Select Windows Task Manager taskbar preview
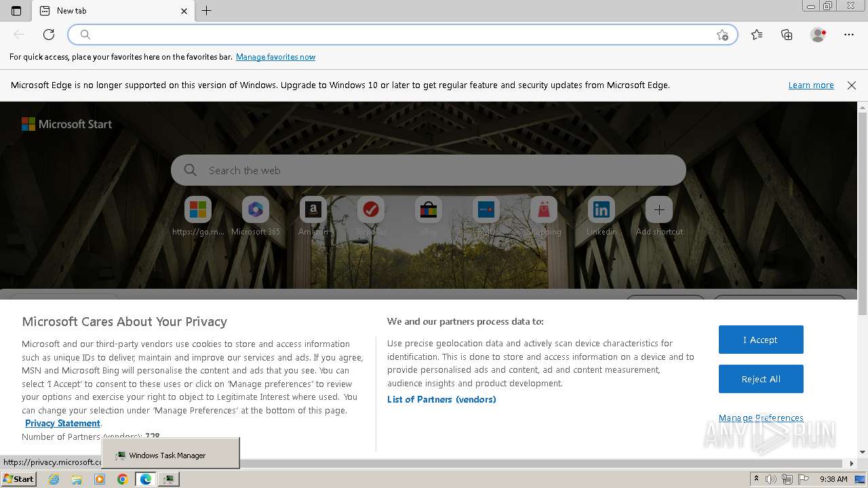Image resolution: width=868 pixels, height=488 pixels. (171, 453)
